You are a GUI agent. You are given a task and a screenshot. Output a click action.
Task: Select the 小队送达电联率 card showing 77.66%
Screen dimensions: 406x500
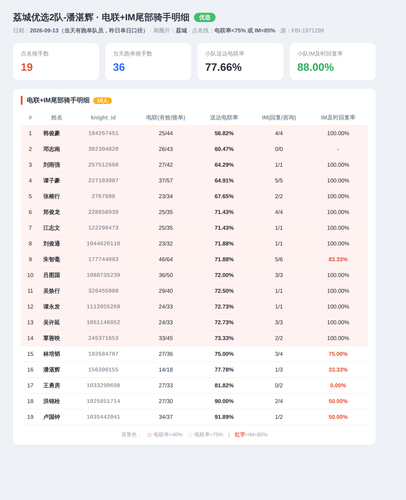click(240, 61)
